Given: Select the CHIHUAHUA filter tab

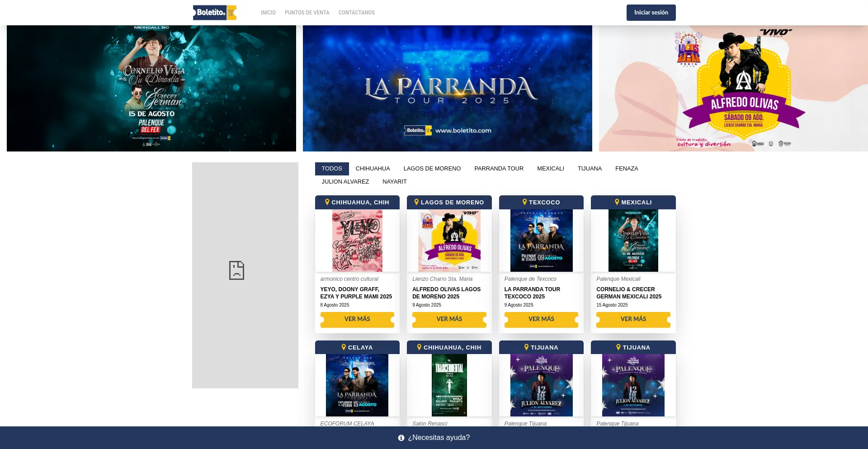Looking at the screenshot, I should click(x=373, y=169).
